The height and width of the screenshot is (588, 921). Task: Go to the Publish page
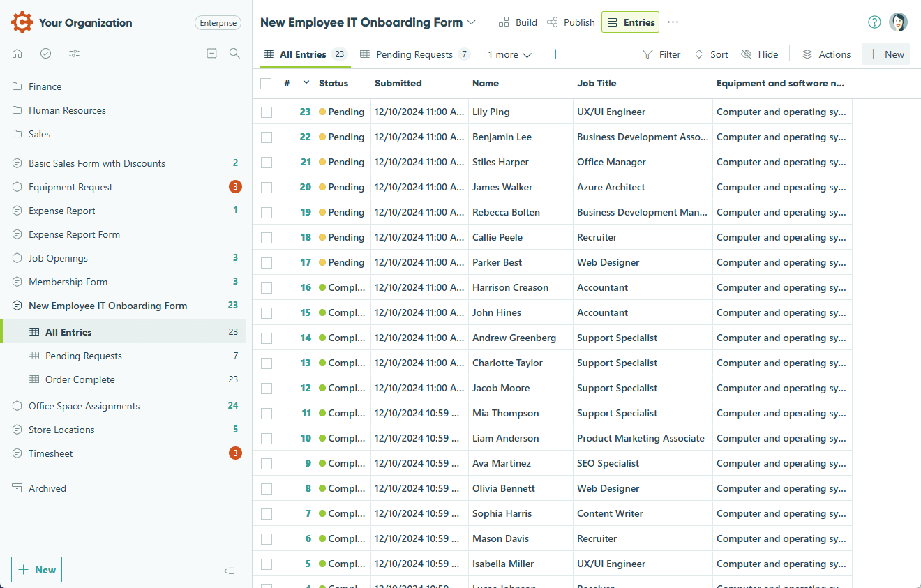(571, 22)
